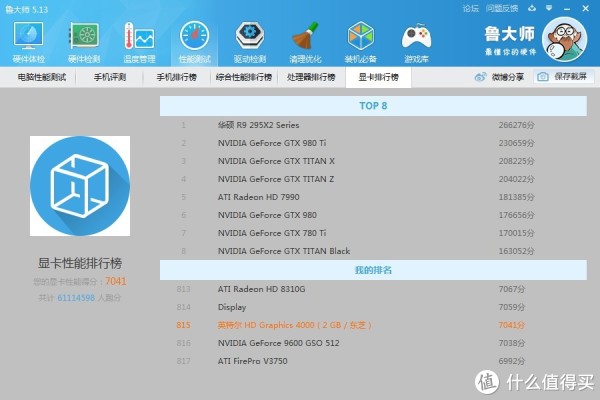Click the 鲁大师 5.13 title text
This screenshot has height=400, width=600.
[x=26, y=9]
